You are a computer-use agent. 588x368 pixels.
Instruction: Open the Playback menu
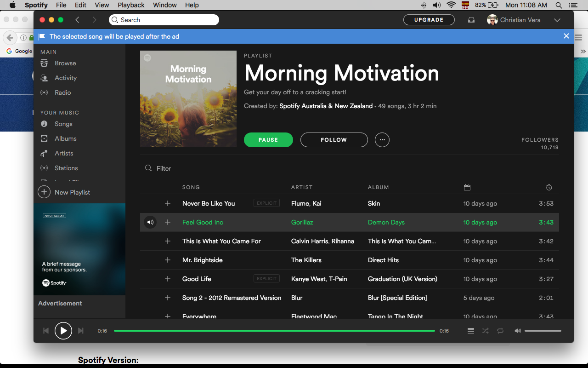(131, 5)
